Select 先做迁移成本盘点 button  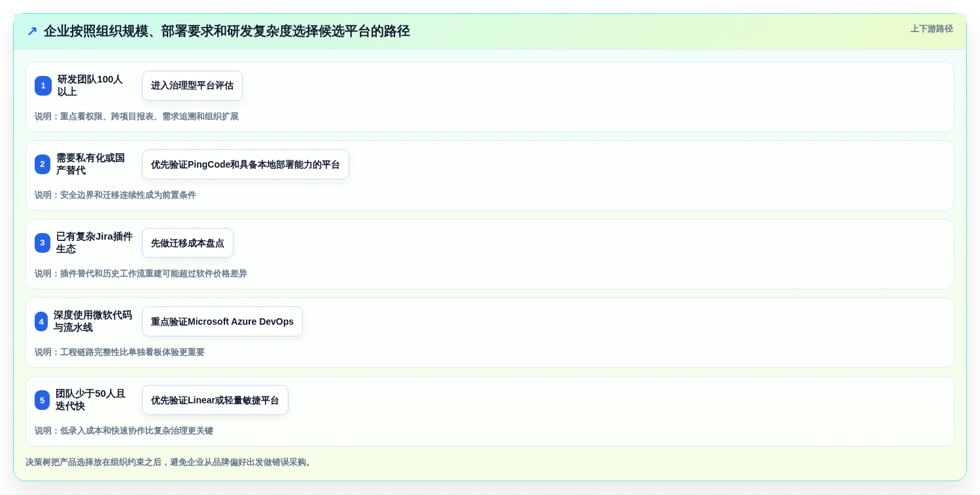[x=188, y=243]
